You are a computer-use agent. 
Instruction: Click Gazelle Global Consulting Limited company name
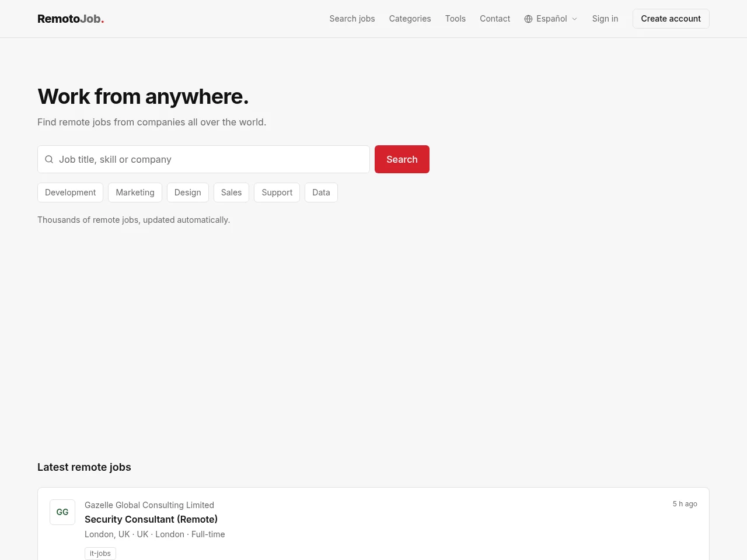pos(149,505)
